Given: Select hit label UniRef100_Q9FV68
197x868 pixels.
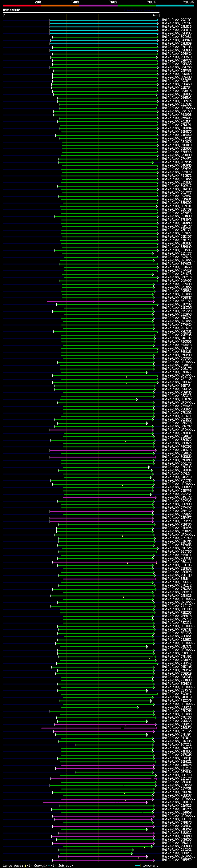Looking at the screenshot, I should click(177, 71).
